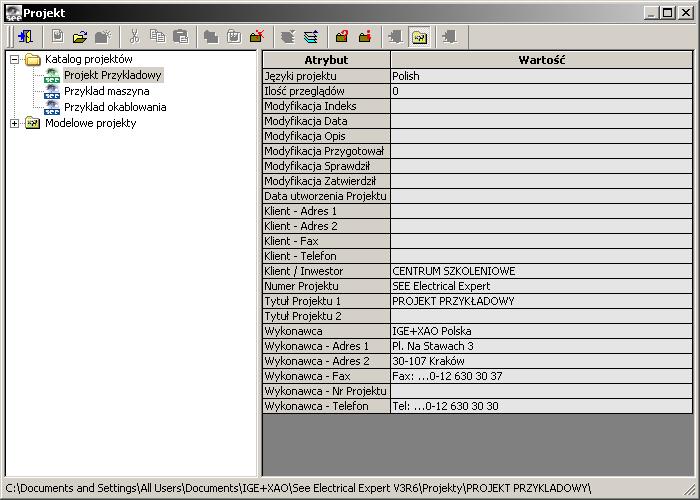This screenshot has width=700, height=500.
Task: Click the greyed stacked-layers down-arrow icon
Action: pyautogui.click(x=288, y=37)
